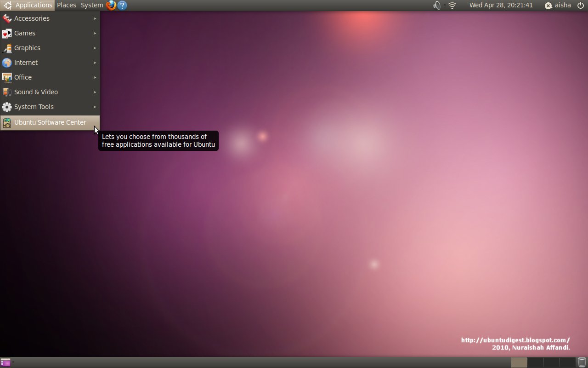Launch Firefox from the top panel
588x368 pixels.
[111, 5]
